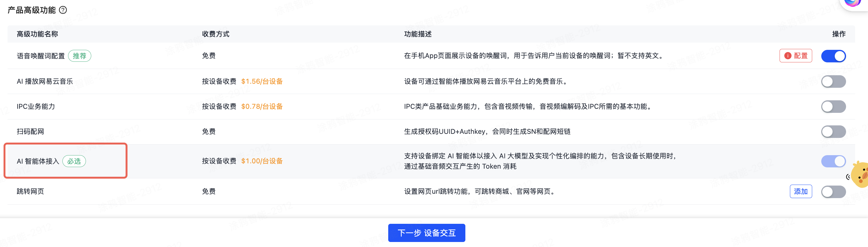Select the 扫码配网 feature name
The height and width of the screenshot is (247, 868).
(x=30, y=131)
